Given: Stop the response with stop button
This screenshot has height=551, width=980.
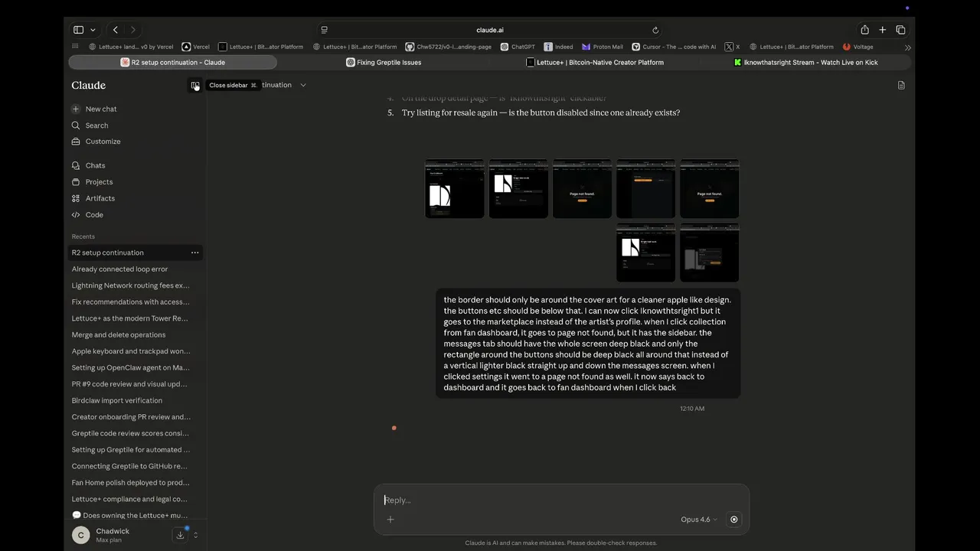Looking at the screenshot, I should (x=733, y=520).
